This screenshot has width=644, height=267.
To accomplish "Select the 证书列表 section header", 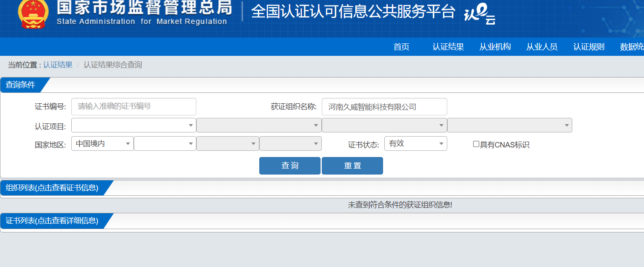I will click(52, 221).
